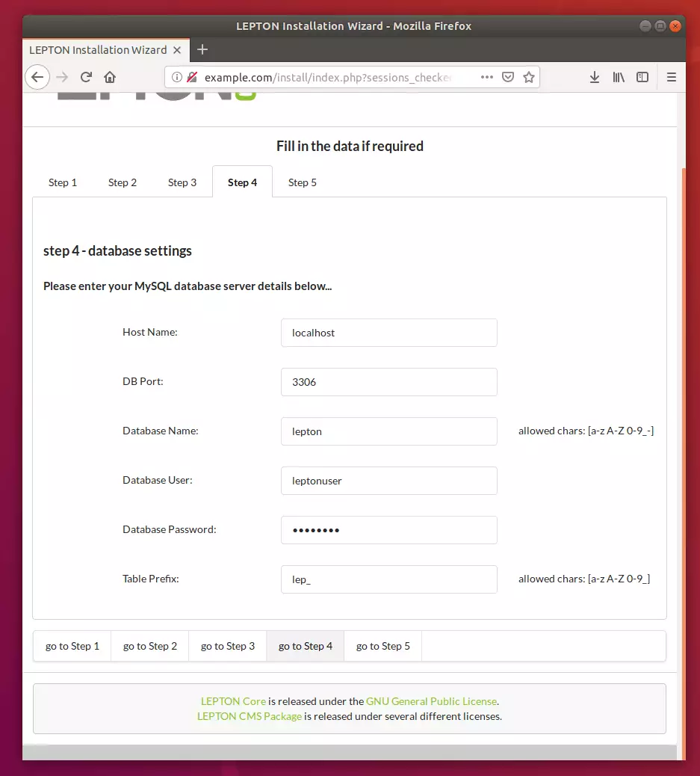Bookmark this page with the star
The width and height of the screenshot is (700, 776).
point(529,77)
